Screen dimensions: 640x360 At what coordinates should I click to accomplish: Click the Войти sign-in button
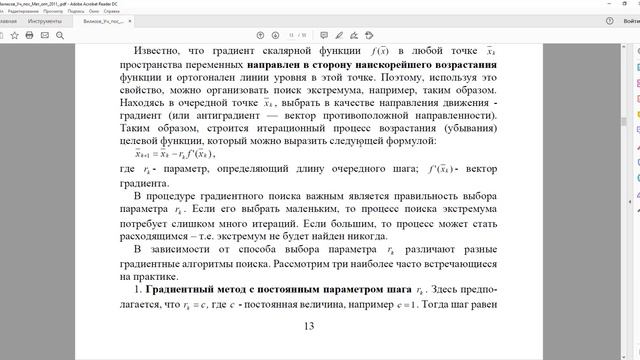point(631,21)
